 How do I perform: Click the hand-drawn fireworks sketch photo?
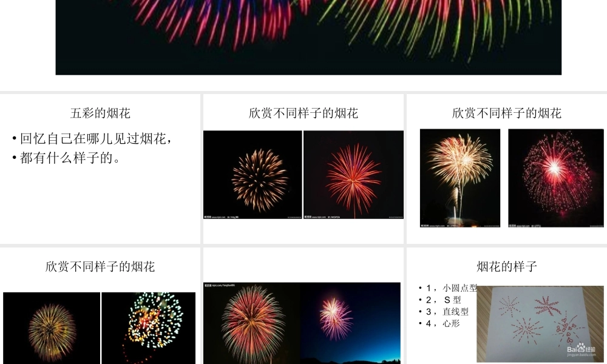[x=540, y=324]
